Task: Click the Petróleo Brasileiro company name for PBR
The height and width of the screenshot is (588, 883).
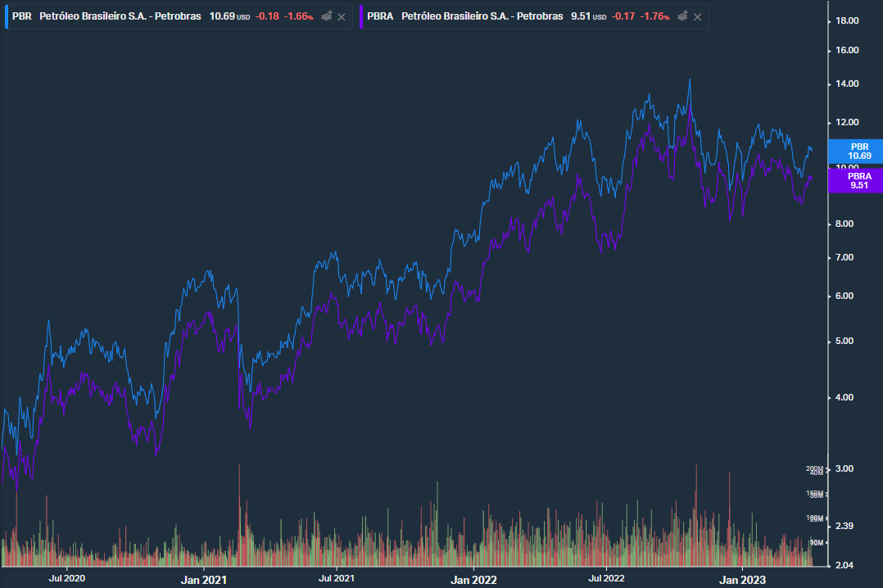Action: 119,16
